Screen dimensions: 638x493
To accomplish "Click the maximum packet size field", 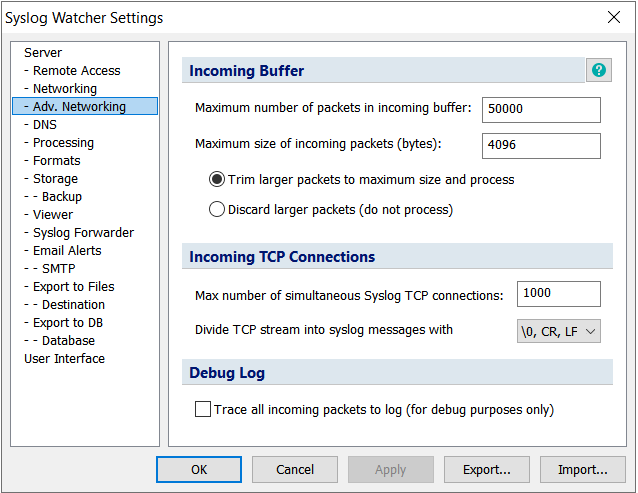I will click(x=541, y=146).
